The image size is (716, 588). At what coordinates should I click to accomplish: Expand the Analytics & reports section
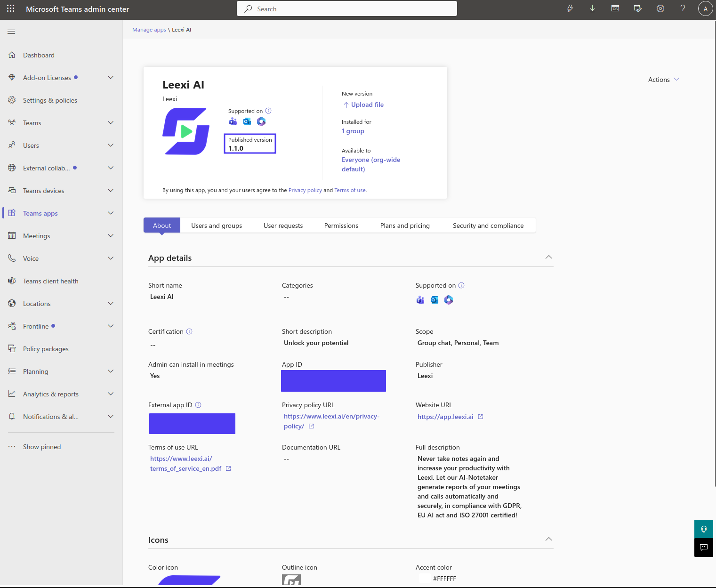click(x=111, y=394)
